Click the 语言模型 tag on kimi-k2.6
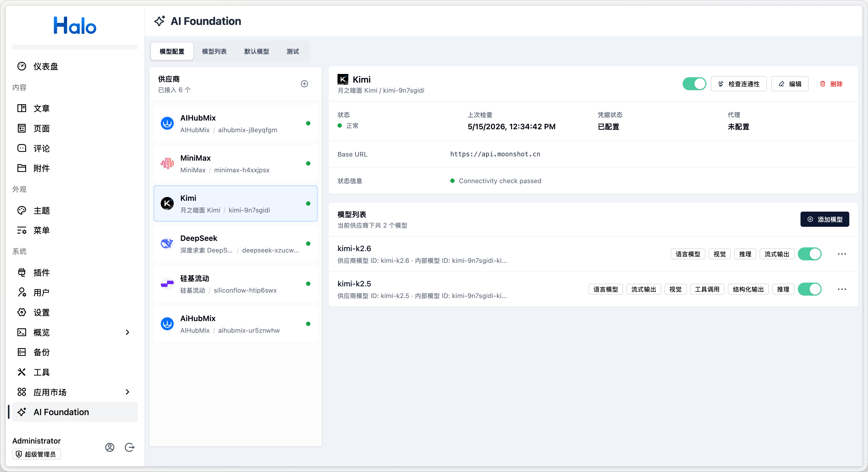Viewport: 868px width, 472px height. (x=687, y=254)
